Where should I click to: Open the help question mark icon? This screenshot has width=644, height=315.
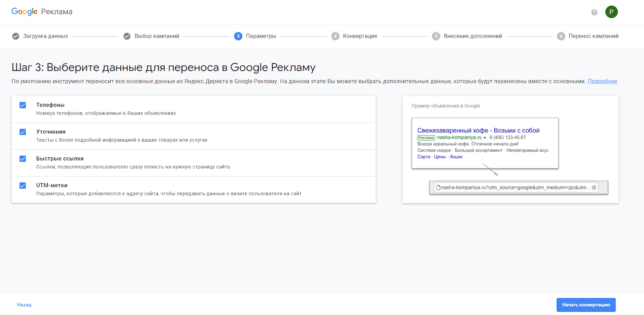[x=594, y=12]
